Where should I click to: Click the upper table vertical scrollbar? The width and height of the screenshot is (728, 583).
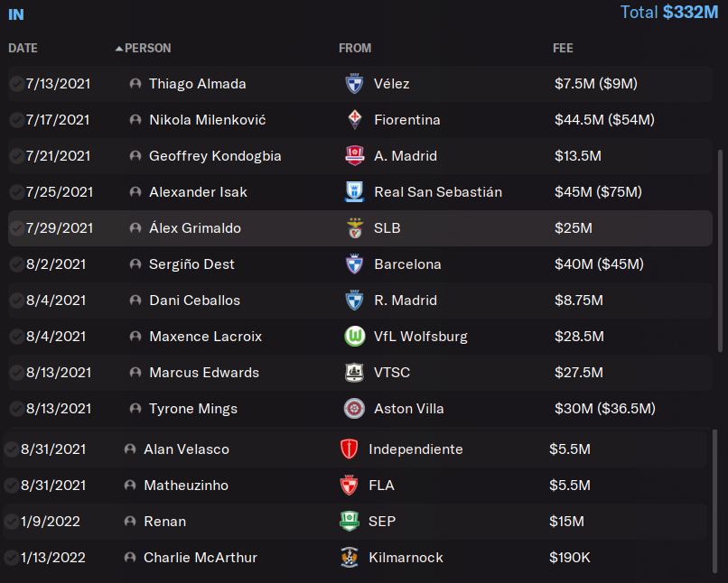tap(720, 251)
